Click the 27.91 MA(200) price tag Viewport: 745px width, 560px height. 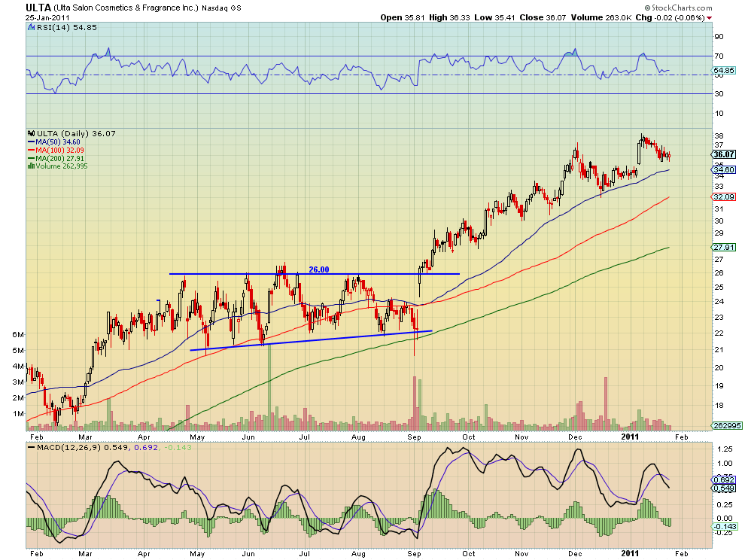[723, 247]
